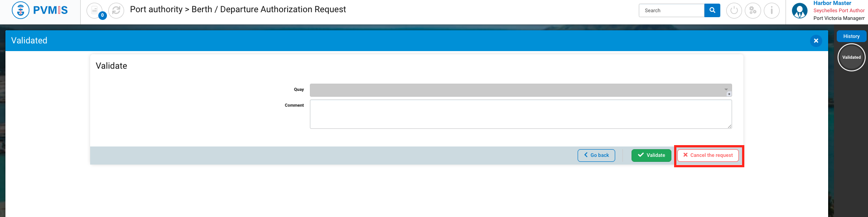Screen dimensions: 868x217
Task: Click the refresh arrows icon
Action: 116,10
